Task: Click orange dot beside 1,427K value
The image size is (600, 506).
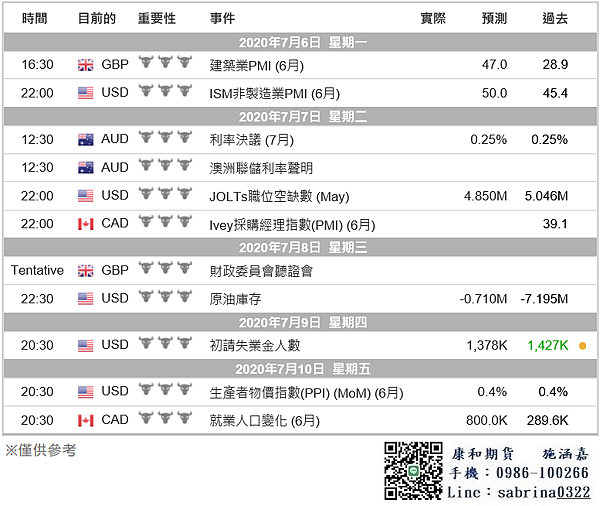Action: pos(582,346)
